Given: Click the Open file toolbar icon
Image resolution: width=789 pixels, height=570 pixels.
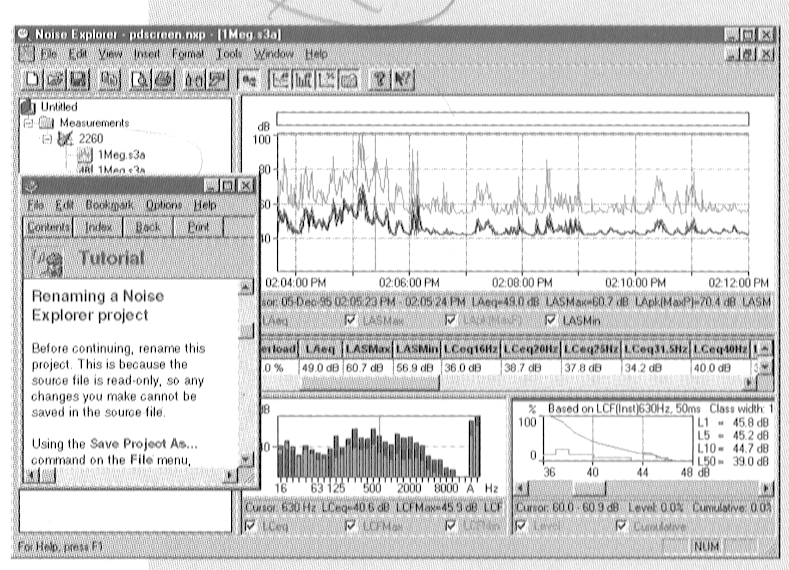Looking at the screenshot, I should tap(55, 80).
